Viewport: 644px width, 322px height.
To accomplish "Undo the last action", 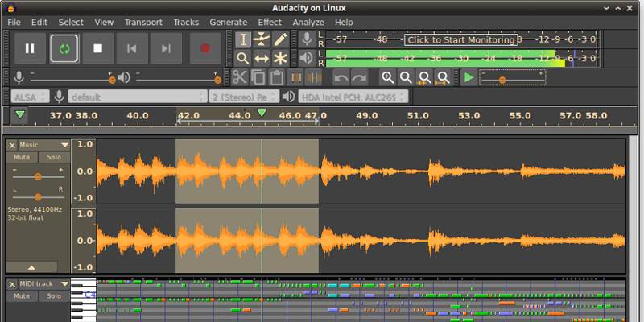I will (341, 77).
